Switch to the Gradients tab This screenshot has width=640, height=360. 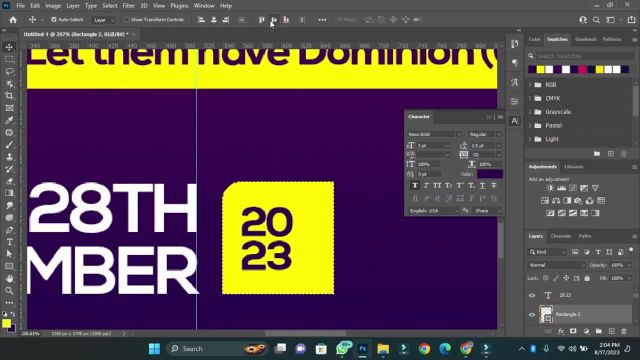point(585,39)
